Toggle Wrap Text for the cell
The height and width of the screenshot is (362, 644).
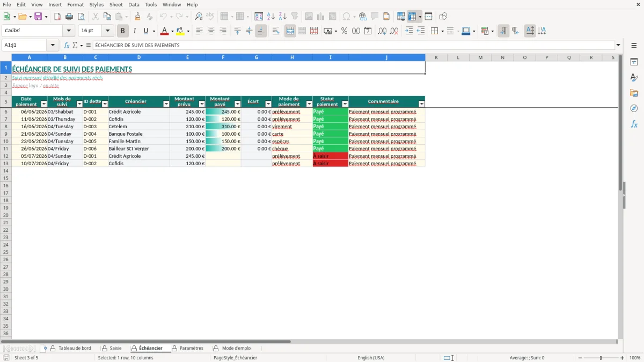coord(276,31)
